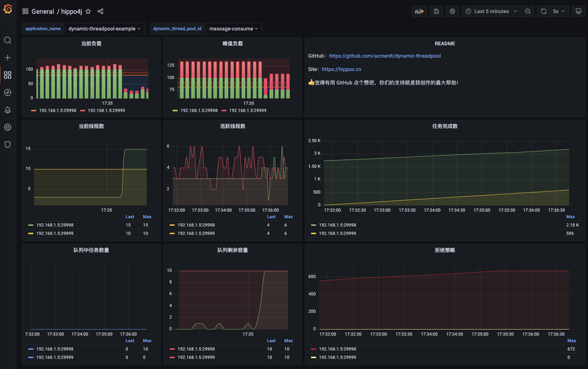Toggle the 192.168.1.5:29998 series in 拒绝策略 legend
Image resolution: width=588 pixels, height=369 pixels.
coord(338,349)
